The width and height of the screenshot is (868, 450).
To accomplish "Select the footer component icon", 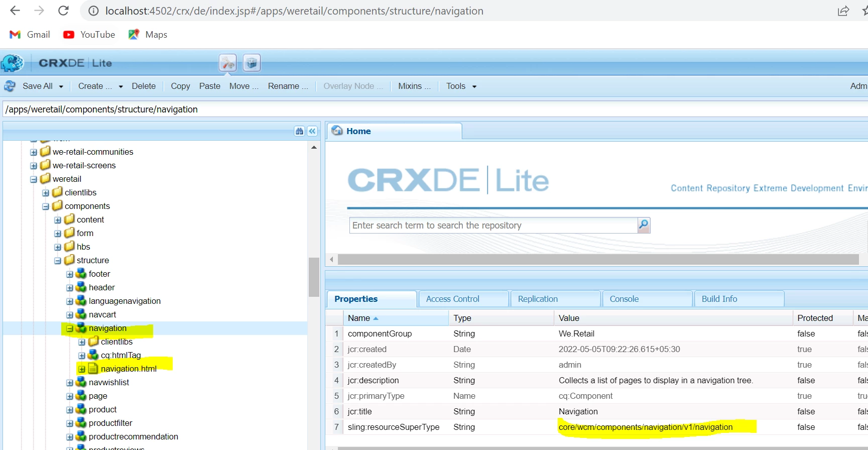I will click(x=81, y=273).
